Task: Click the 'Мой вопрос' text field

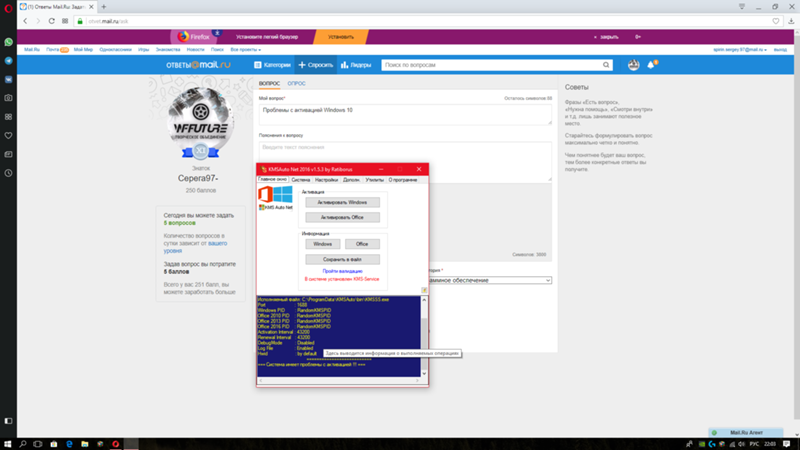Action: point(405,114)
